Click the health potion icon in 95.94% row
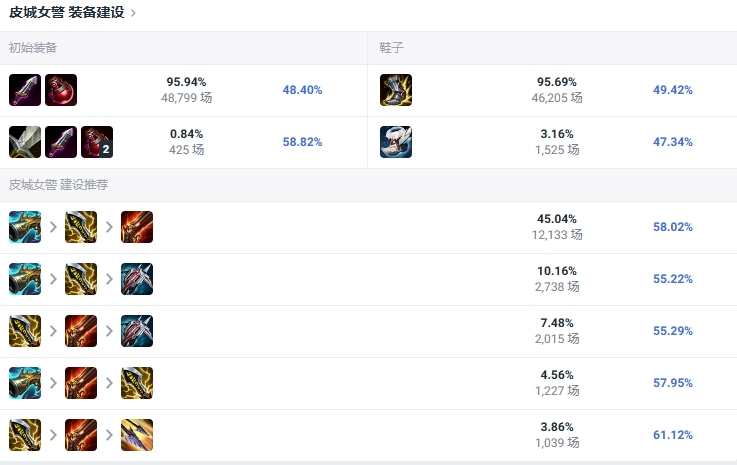737x465 pixels. click(61, 90)
